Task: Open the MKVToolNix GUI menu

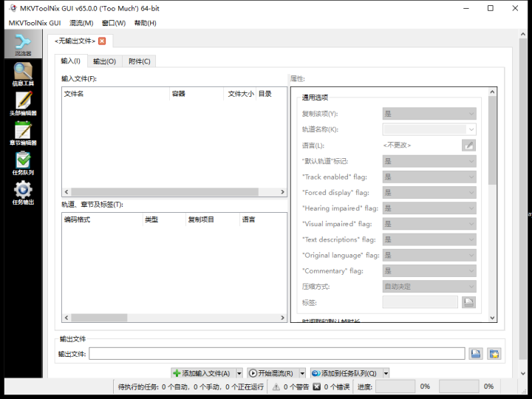Action: tap(35, 23)
